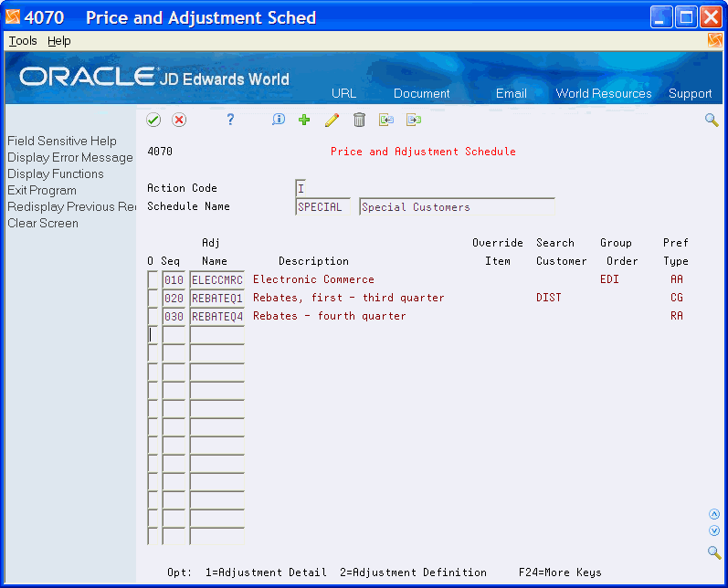Click option field for ELECCMRC row

(x=153, y=279)
